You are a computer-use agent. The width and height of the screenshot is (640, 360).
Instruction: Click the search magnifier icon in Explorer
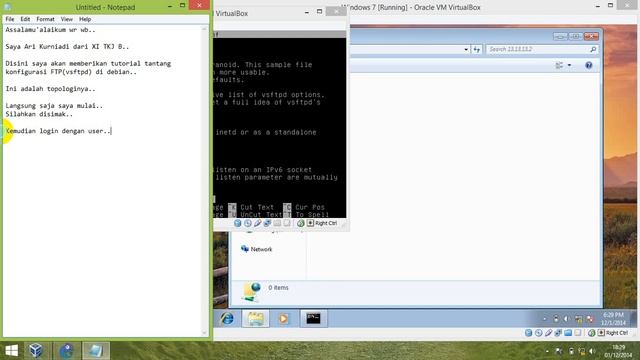[x=593, y=49]
